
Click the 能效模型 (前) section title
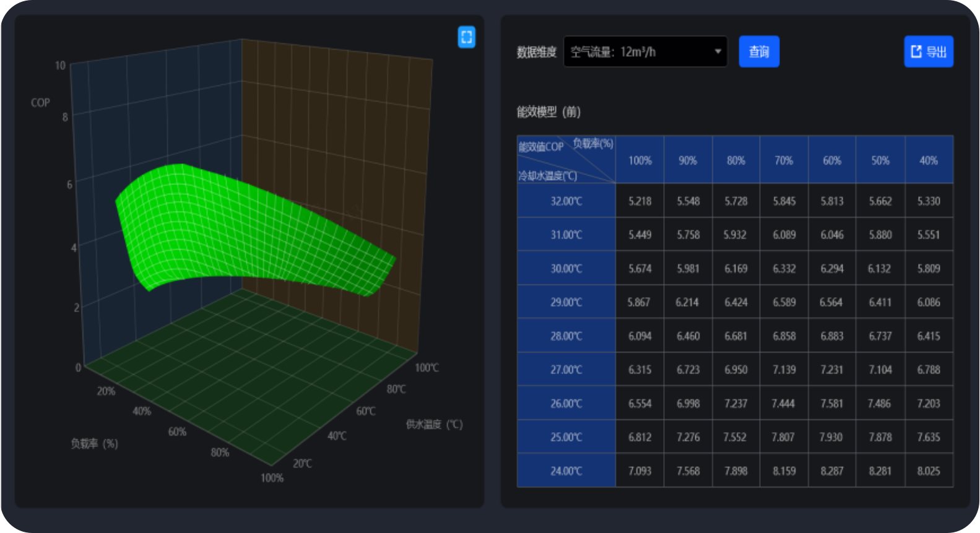549,112
